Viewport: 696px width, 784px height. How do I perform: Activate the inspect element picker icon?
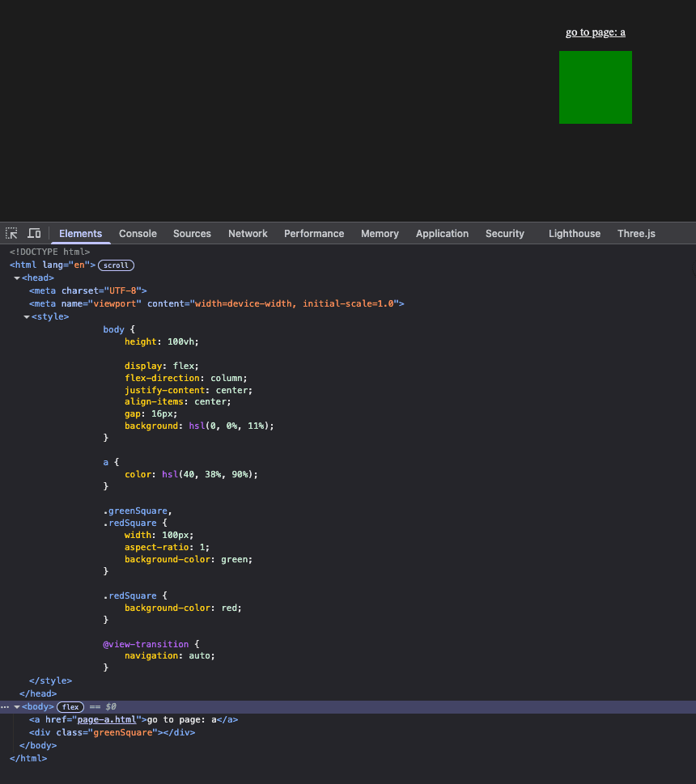click(x=11, y=233)
